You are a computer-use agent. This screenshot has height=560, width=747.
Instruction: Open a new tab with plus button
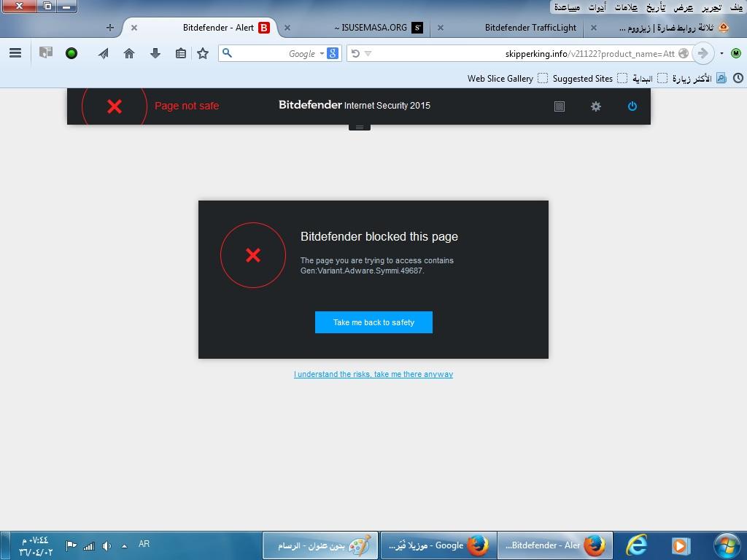(110, 28)
